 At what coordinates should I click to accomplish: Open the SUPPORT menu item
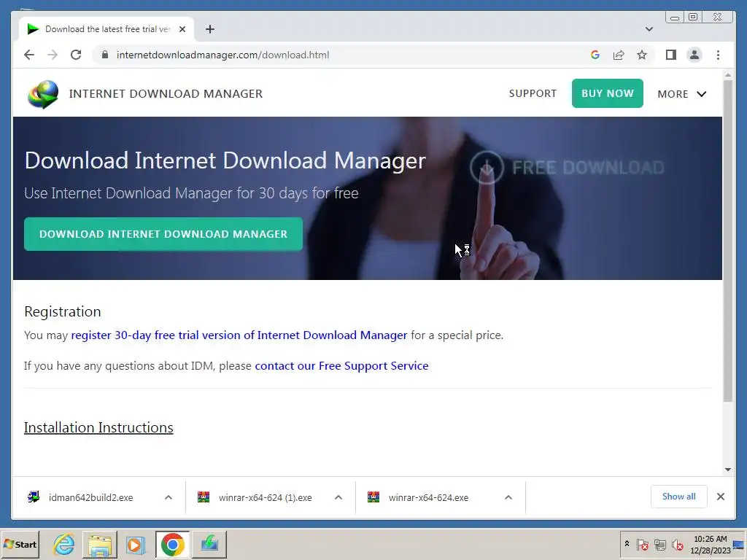coord(533,93)
